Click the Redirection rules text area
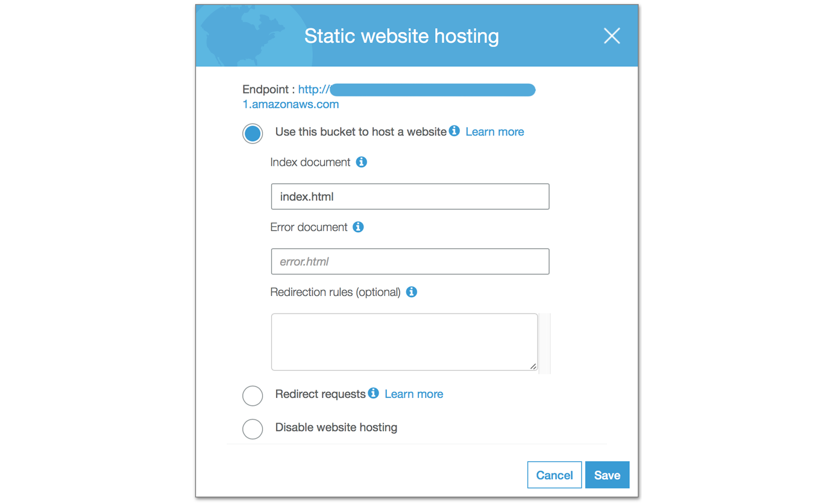 (404, 341)
